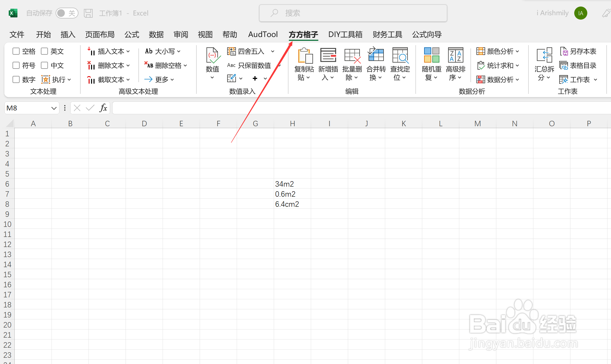
Task: Click the fx insert function icon
Action: coord(103,108)
